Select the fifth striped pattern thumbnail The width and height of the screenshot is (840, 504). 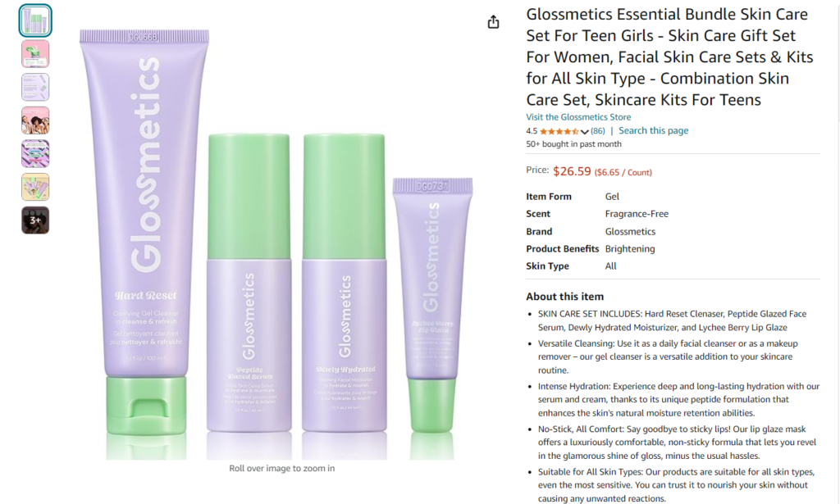pyautogui.click(x=35, y=153)
